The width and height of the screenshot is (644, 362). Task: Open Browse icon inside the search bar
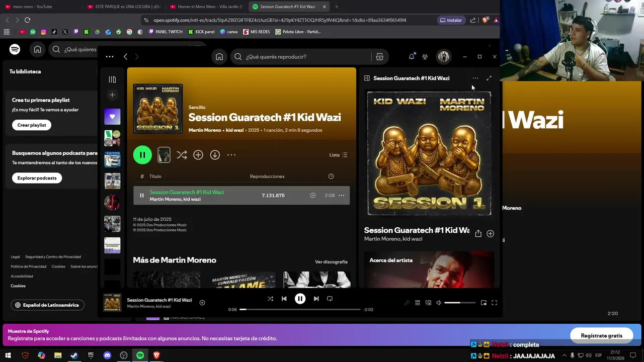[x=379, y=57]
